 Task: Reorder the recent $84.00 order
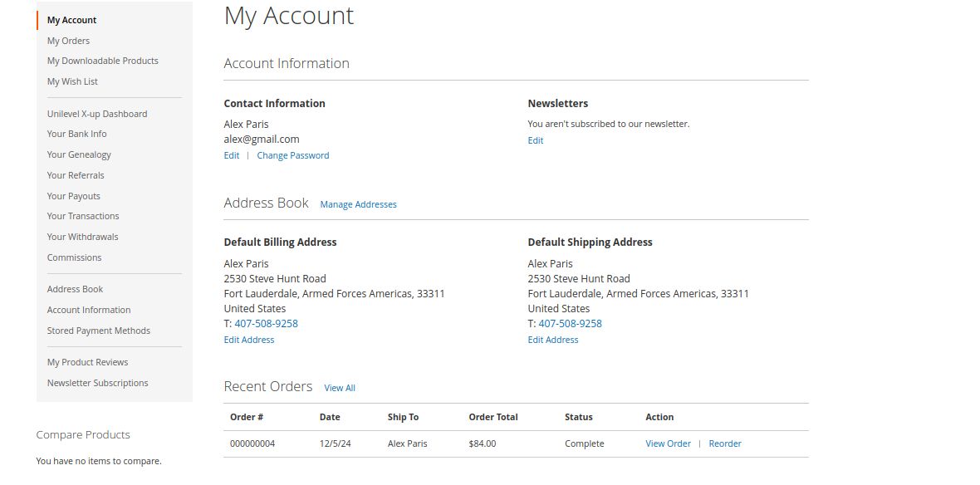pyautogui.click(x=724, y=443)
